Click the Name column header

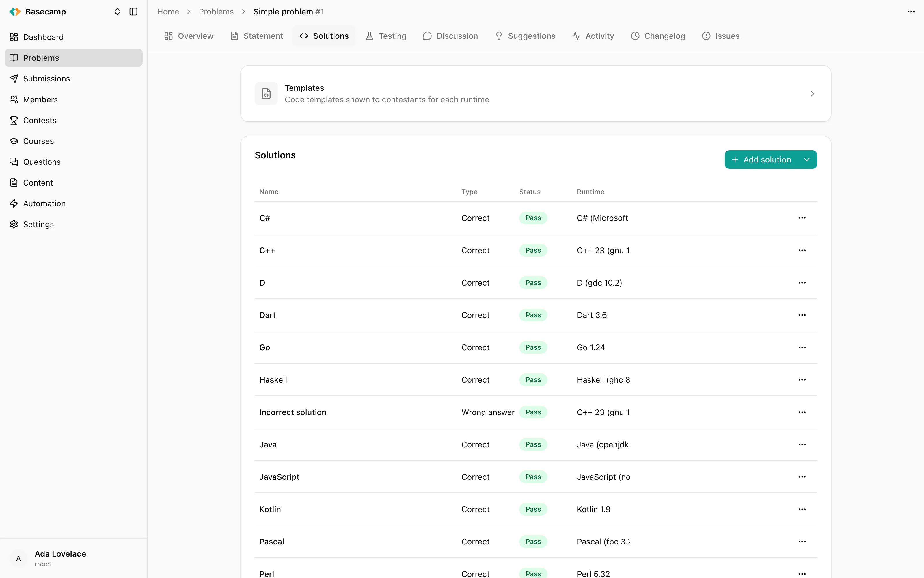click(269, 192)
